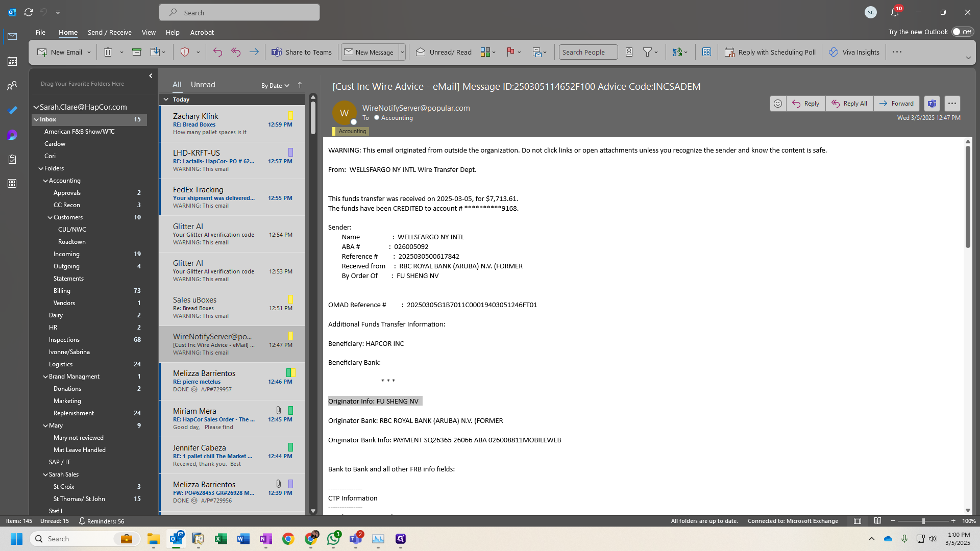Click the Reply All button
Screen dimensions: 980x551
(x=849, y=104)
